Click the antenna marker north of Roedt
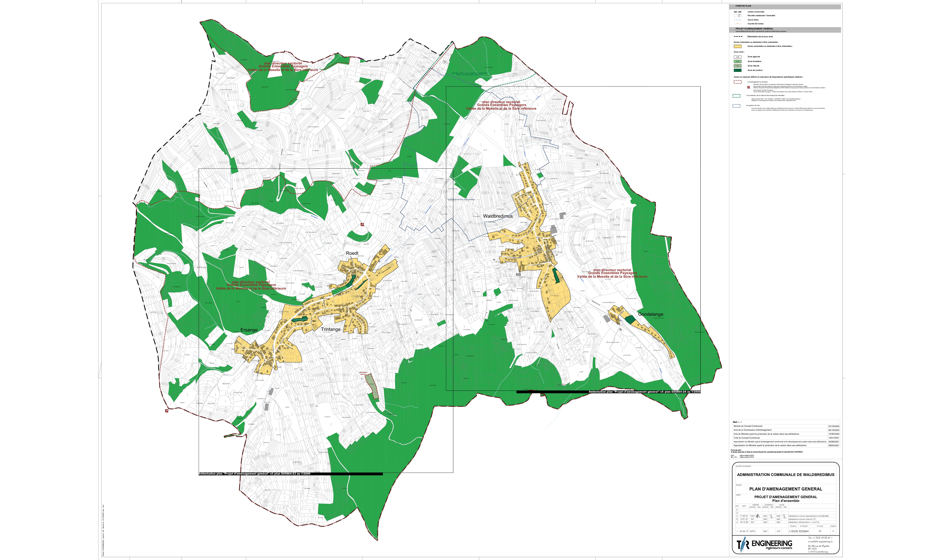The width and height of the screenshot is (944, 560). [362, 225]
